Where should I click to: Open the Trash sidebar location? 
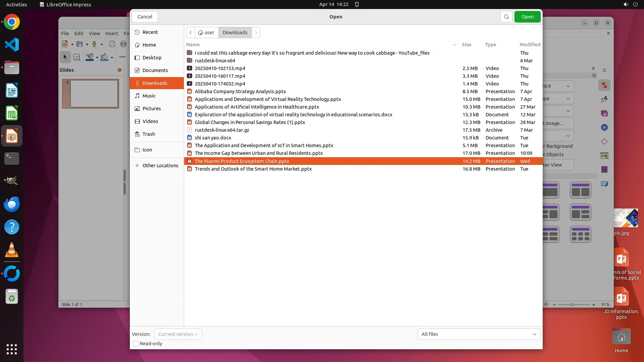(148, 134)
